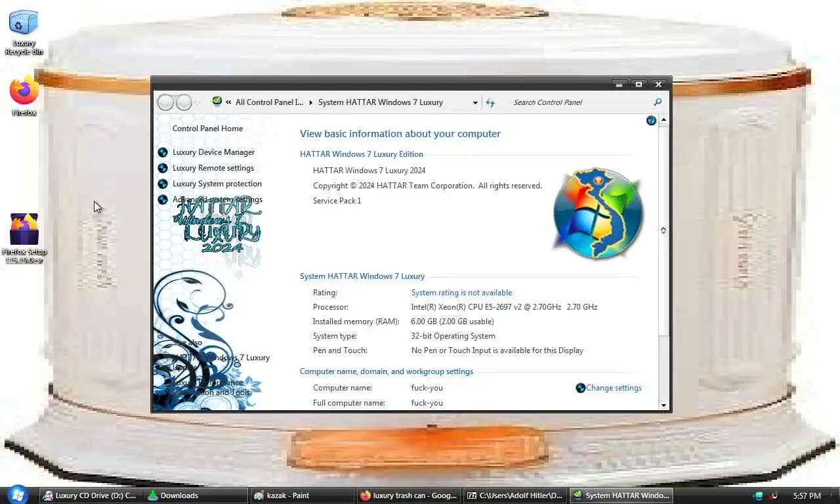Open the Advanced system settings link
Viewport: 840px width, 504px height.
(x=217, y=199)
